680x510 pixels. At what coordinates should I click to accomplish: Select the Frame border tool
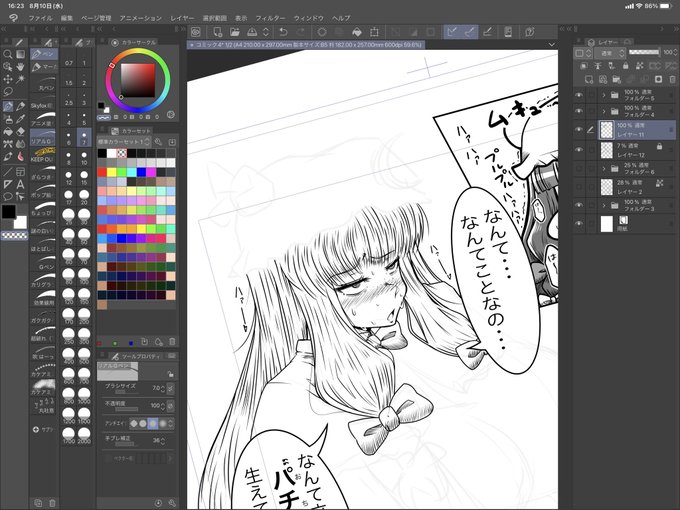(20, 172)
